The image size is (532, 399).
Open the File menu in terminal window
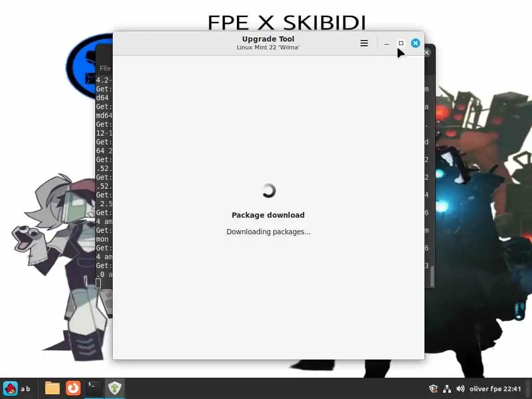(x=105, y=68)
